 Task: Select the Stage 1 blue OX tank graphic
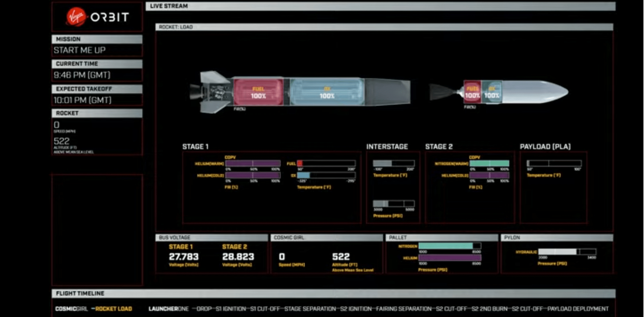point(327,92)
